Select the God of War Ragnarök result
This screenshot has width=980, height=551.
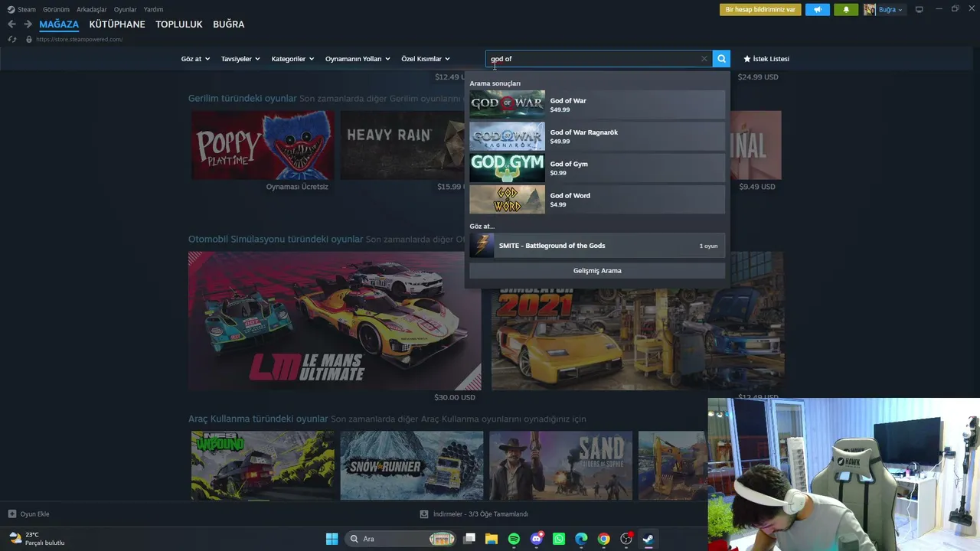point(597,136)
